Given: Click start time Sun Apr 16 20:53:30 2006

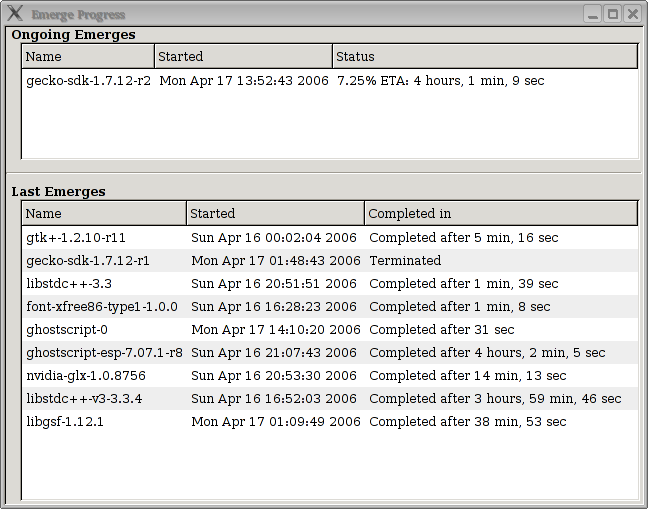Looking at the screenshot, I should pyautogui.click(x=274, y=376).
